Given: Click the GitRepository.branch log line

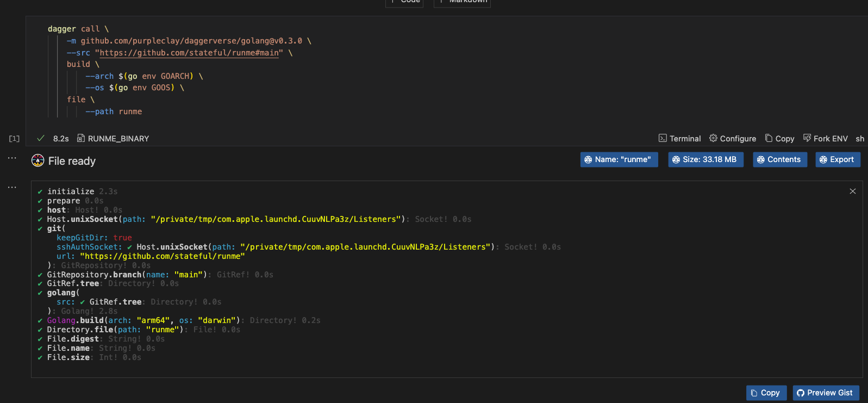Looking at the screenshot, I should coord(155,275).
